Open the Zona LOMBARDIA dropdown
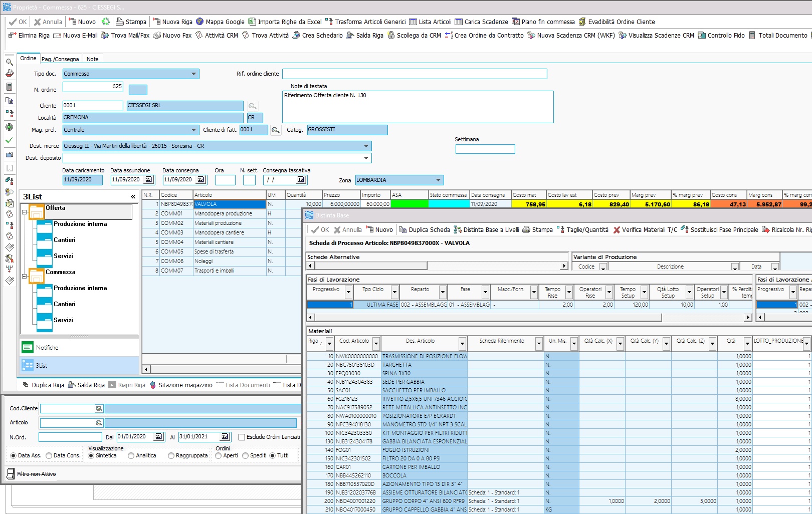Viewport: 812px width, 514px height. click(438, 180)
